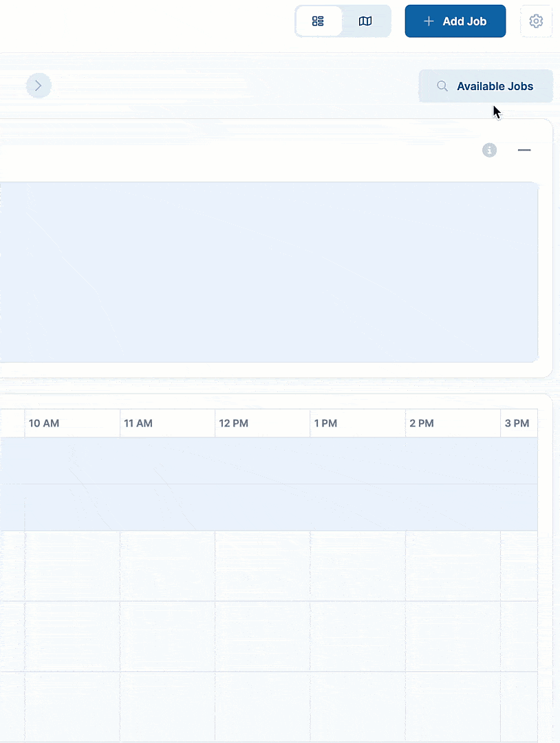Open the Available Jobs panel
560x743 pixels.
pos(486,87)
